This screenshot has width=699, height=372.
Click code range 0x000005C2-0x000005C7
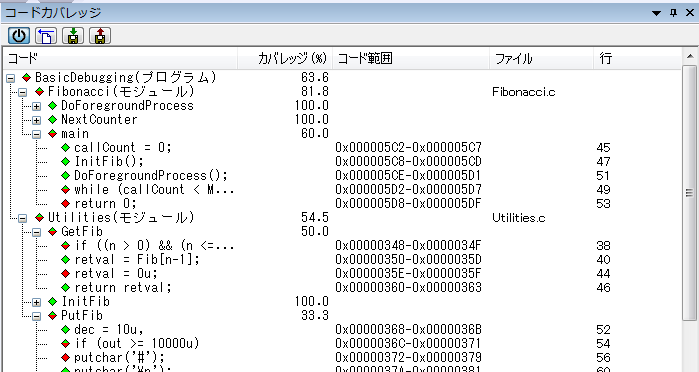(408, 148)
